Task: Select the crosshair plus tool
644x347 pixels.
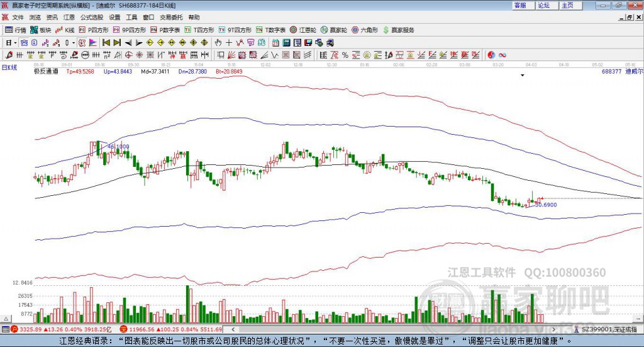Action: point(229,43)
